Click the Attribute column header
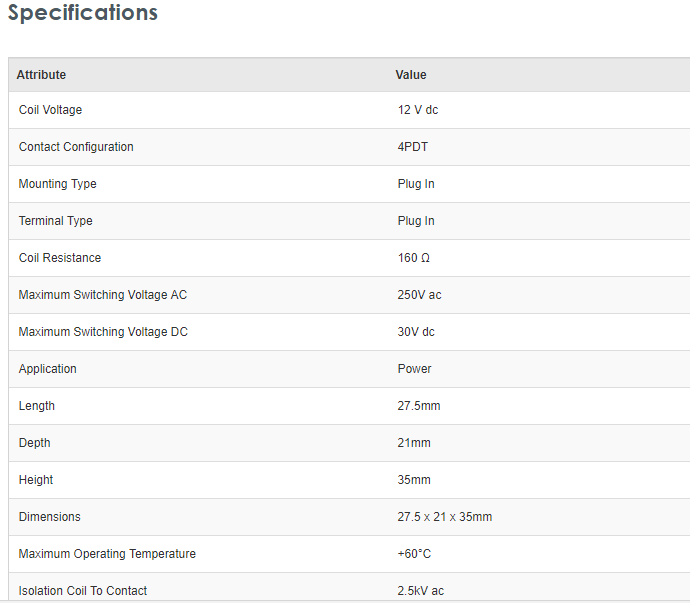The image size is (690, 603). (x=41, y=75)
